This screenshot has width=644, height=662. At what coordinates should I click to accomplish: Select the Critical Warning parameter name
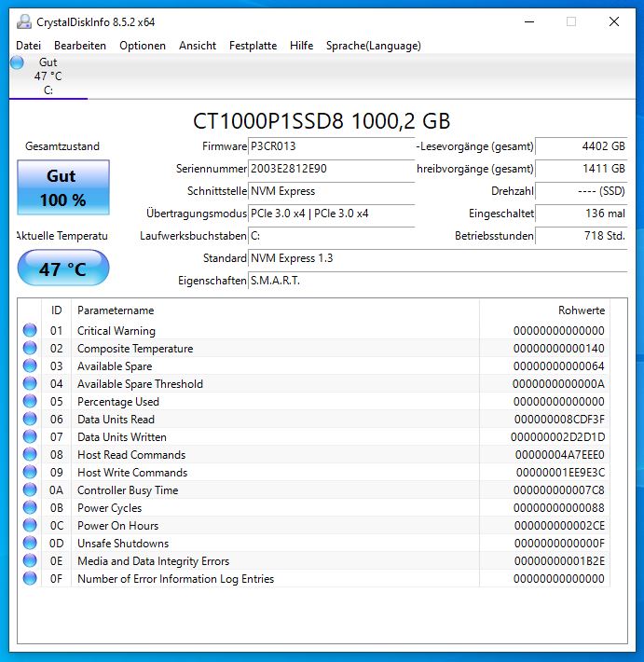pos(116,331)
